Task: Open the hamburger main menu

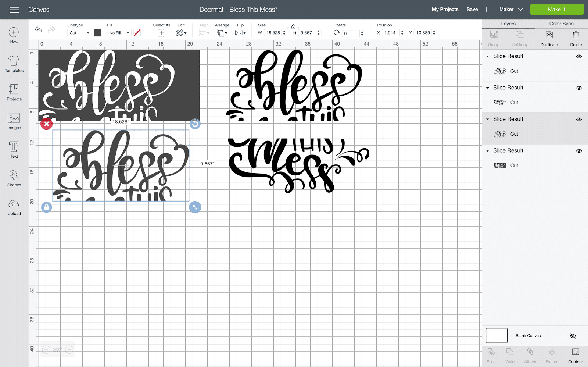Action: 14,10
